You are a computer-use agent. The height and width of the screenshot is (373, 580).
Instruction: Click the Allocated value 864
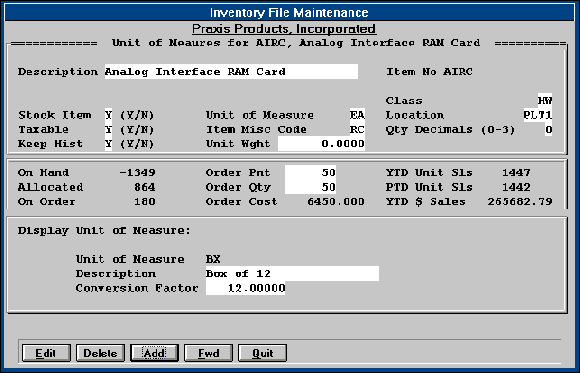click(x=145, y=187)
